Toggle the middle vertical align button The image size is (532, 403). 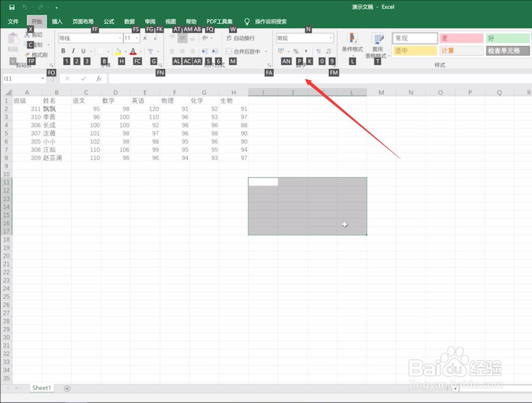pyautogui.click(x=182, y=38)
